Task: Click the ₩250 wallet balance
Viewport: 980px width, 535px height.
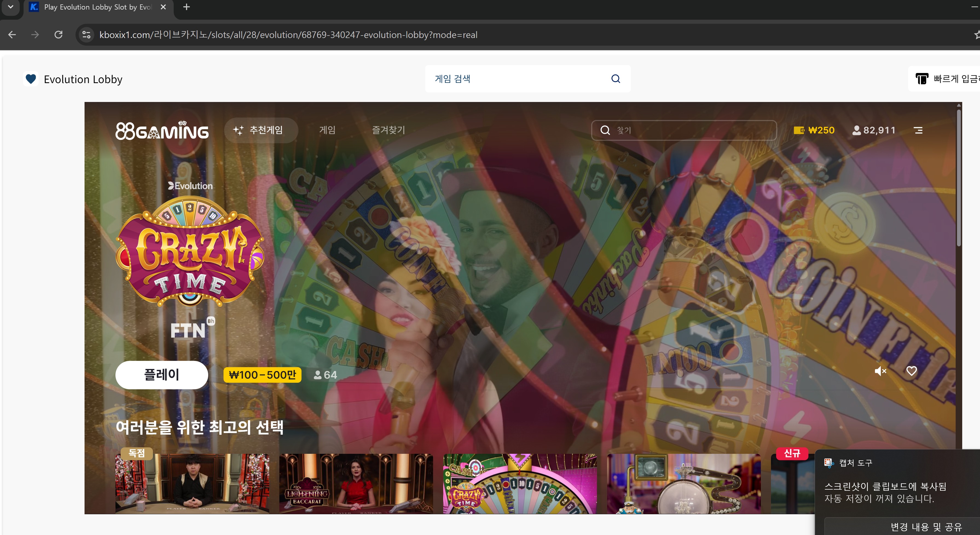Action: [814, 130]
